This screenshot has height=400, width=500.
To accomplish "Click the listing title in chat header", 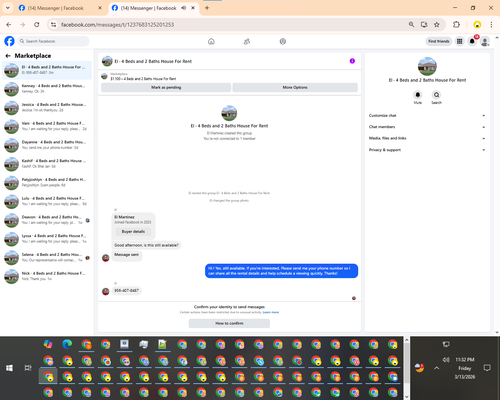I will click(153, 61).
